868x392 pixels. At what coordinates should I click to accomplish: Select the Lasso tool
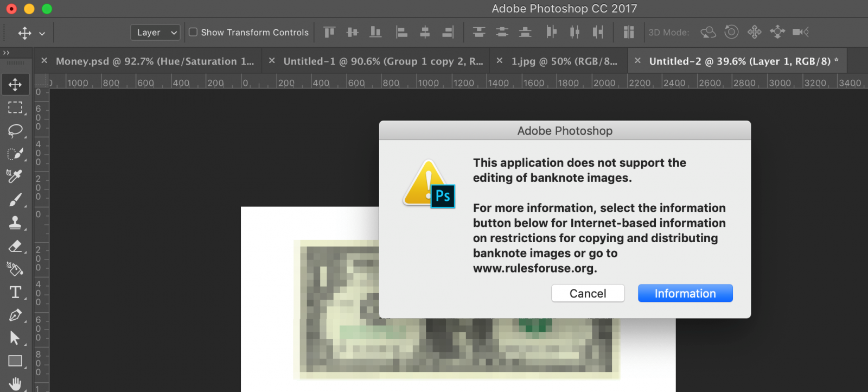point(15,131)
